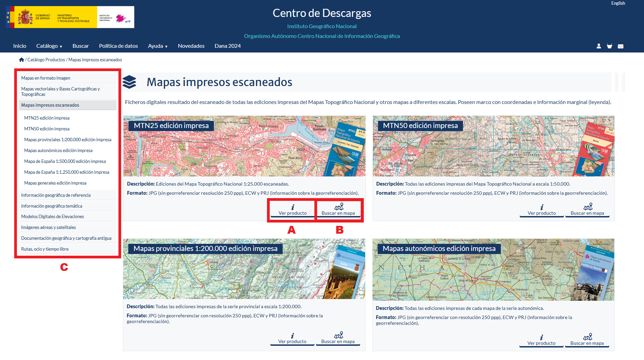The height and width of the screenshot is (360, 644).
Task: Expand Información geográfica de referencia in sidebar
Action: [56, 195]
